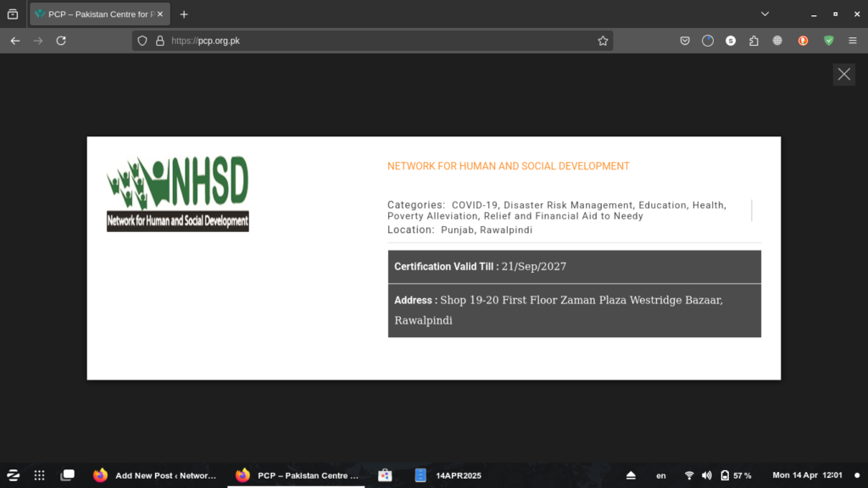Open the workspaces overview icon
The width and height of the screenshot is (868, 488).
point(68,475)
